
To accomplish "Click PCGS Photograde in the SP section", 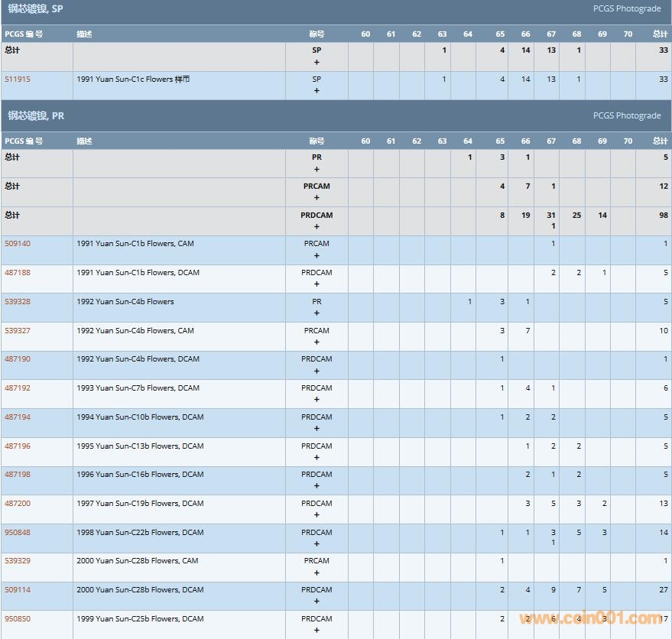I will pos(626,9).
